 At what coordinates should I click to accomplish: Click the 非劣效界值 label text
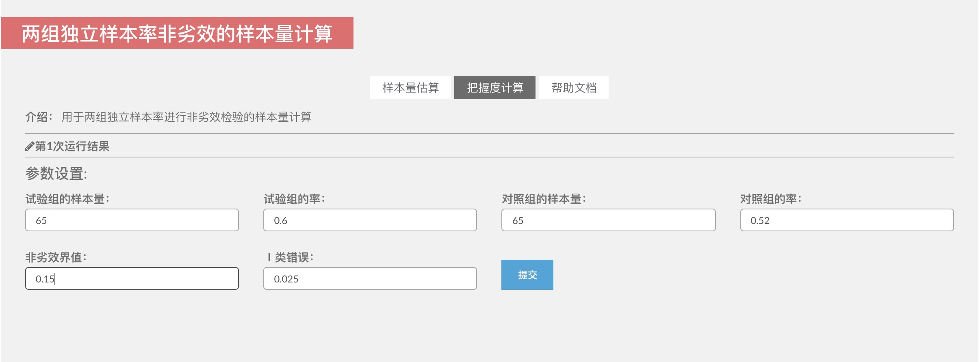point(56,257)
